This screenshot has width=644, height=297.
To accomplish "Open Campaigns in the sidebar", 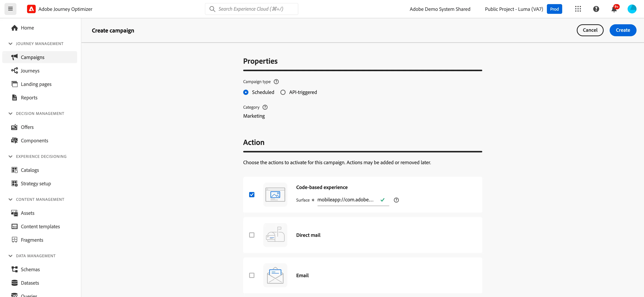I will pos(40,57).
